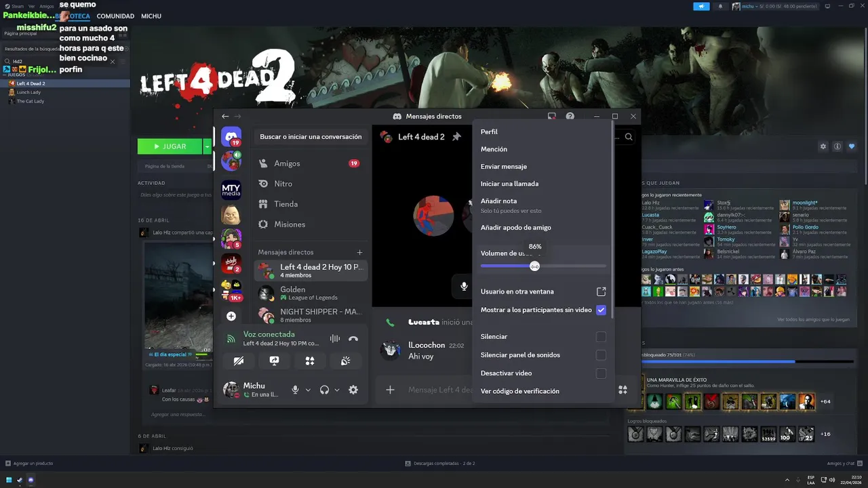The height and width of the screenshot is (488, 868).
Task: Mute microphone in Discord user panel
Action: click(295, 390)
